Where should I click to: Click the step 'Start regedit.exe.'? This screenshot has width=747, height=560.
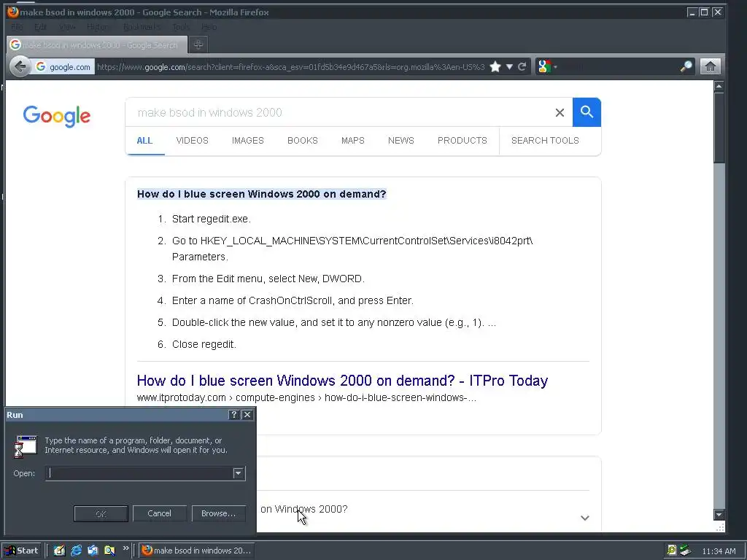(x=211, y=219)
